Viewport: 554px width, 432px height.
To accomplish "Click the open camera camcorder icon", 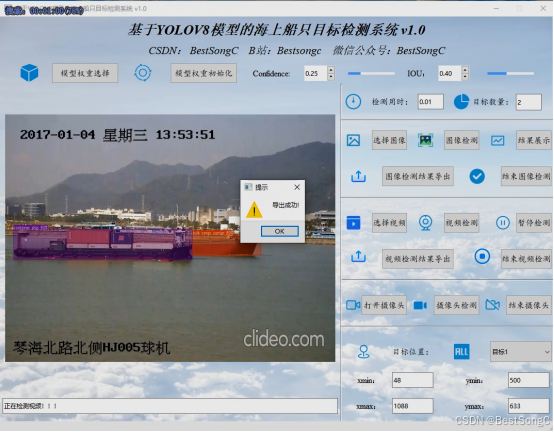I will tap(353, 305).
